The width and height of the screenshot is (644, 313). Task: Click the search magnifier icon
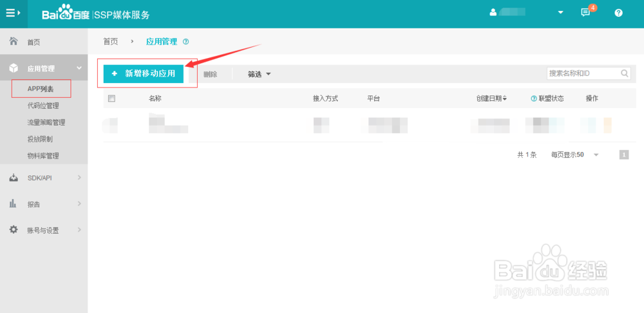[x=624, y=73]
